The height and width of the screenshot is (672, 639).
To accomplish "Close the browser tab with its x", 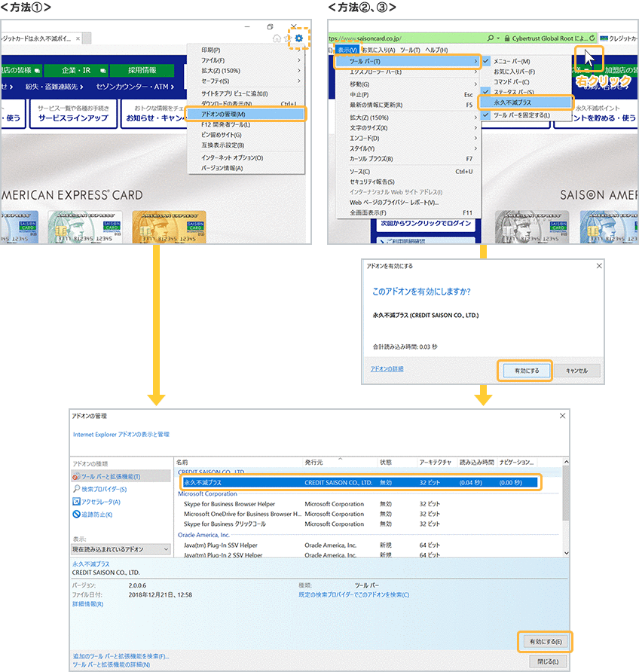I will pyautogui.click(x=78, y=38).
